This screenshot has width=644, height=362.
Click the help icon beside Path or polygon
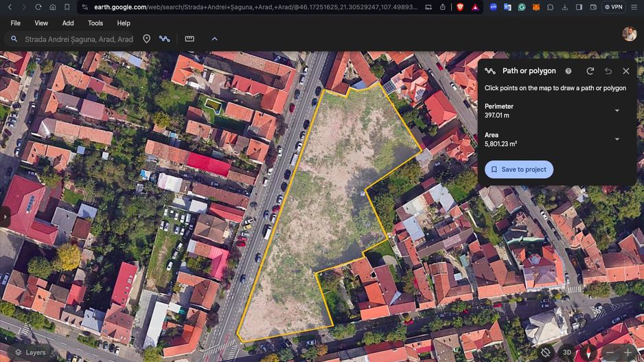pyautogui.click(x=568, y=71)
